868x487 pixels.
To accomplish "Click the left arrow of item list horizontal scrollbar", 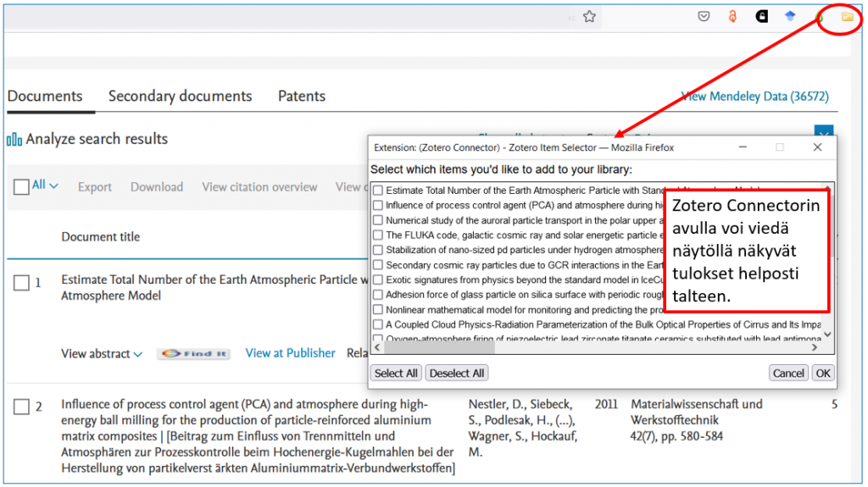I will [x=377, y=347].
